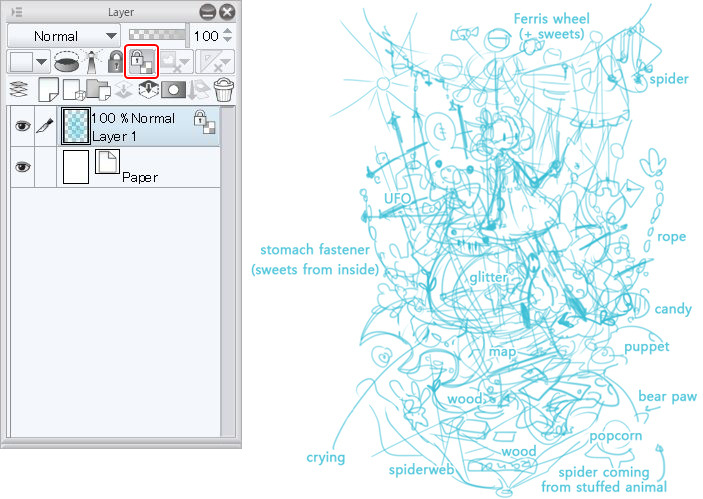The height and width of the screenshot is (499, 703).
Task: Adjust the layer opacity slider
Action: [x=157, y=35]
